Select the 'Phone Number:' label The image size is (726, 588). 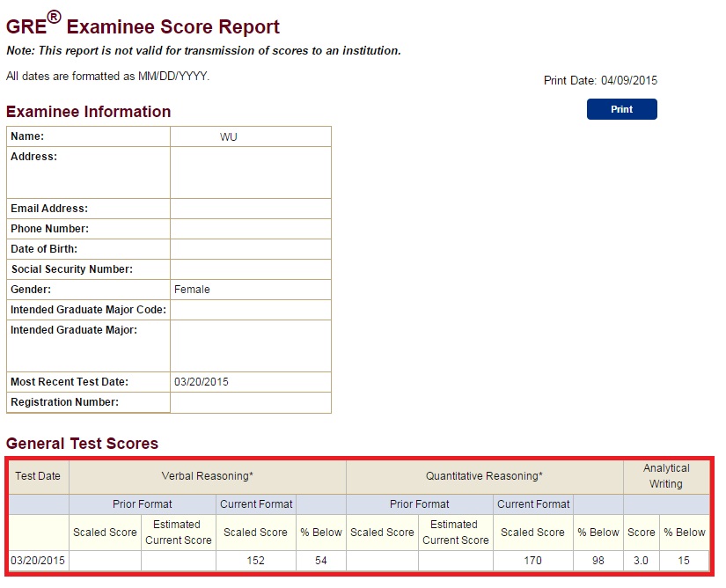point(49,229)
